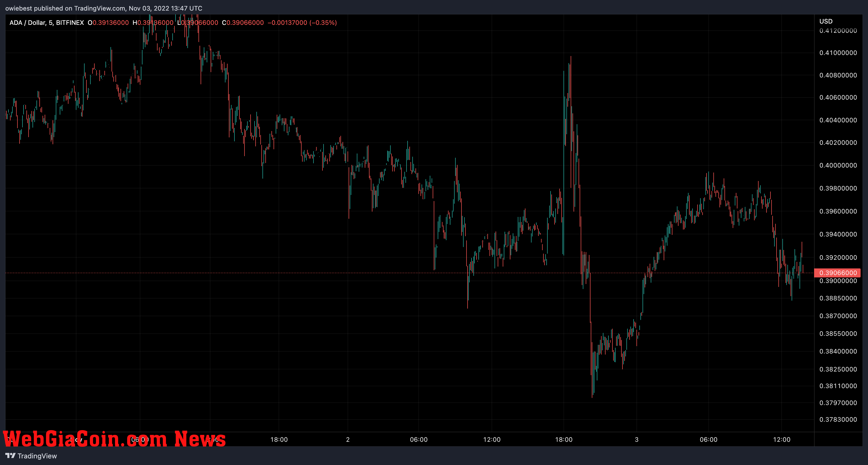This screenshot has width=868, height=465.
Task: Click the 0.38250000 price axis label
Action: [838, 369]
